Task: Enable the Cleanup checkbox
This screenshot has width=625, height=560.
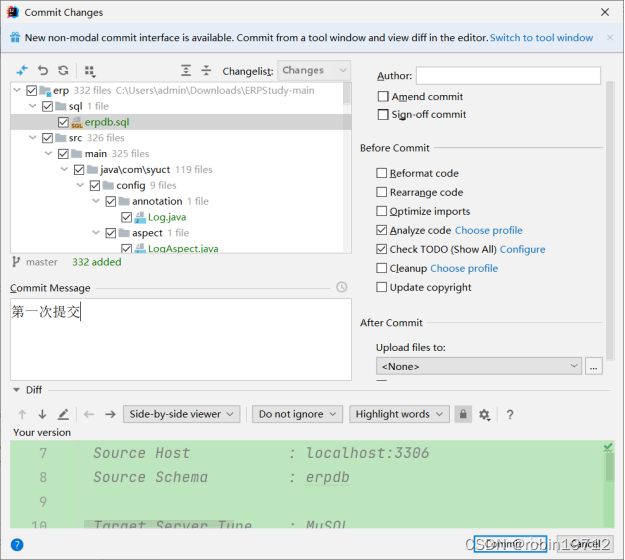Action: pyautogui.click(x=381, y=268)
